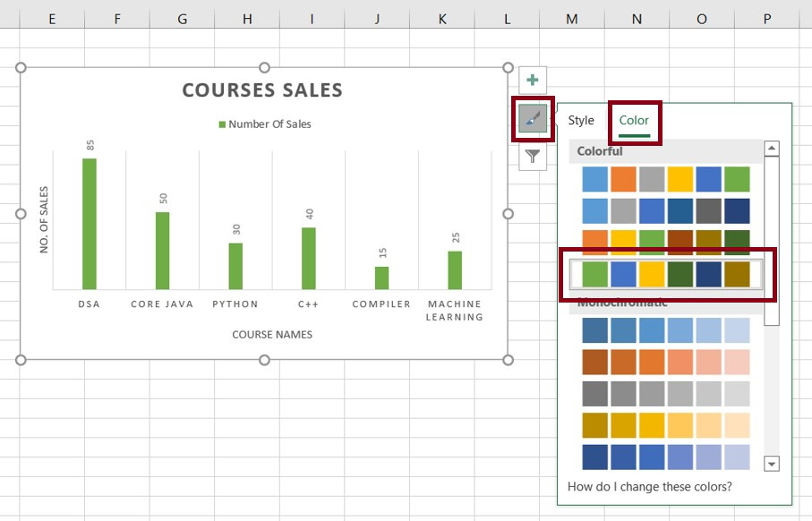The width and height of the screenshot is (812, 521).
Task: Click the C++ category label
Action: [x=308, y=304]
